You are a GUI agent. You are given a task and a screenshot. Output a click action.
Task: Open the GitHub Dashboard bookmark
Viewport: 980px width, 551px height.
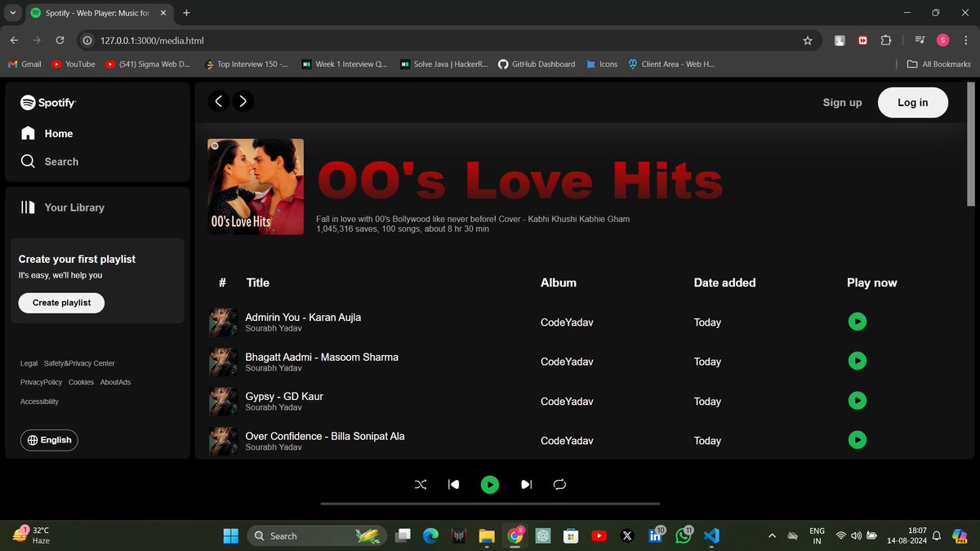click(537, 64)
